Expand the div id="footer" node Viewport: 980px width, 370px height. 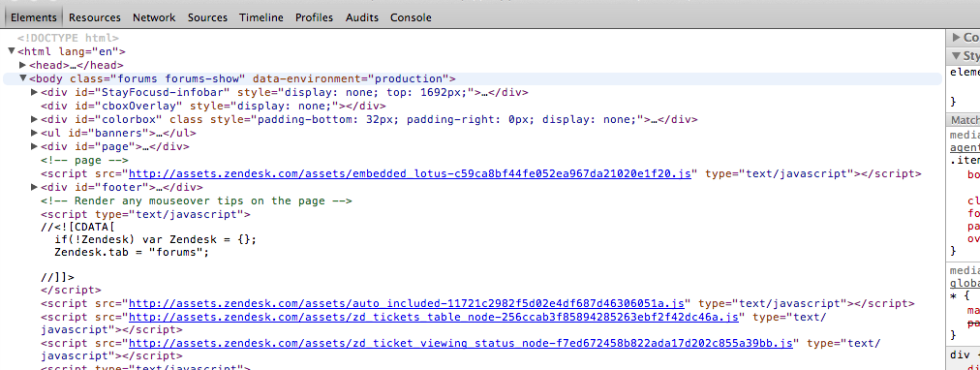(34, 188)
